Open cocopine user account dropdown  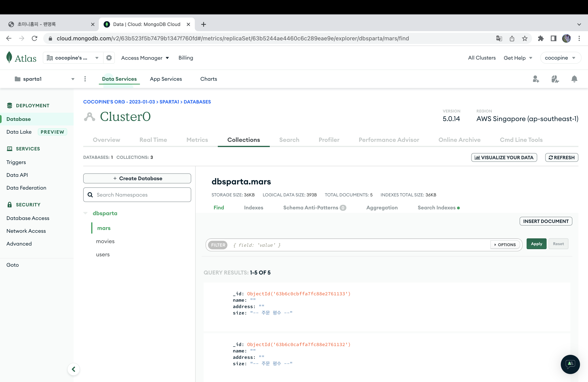click(x=560, y=58)
